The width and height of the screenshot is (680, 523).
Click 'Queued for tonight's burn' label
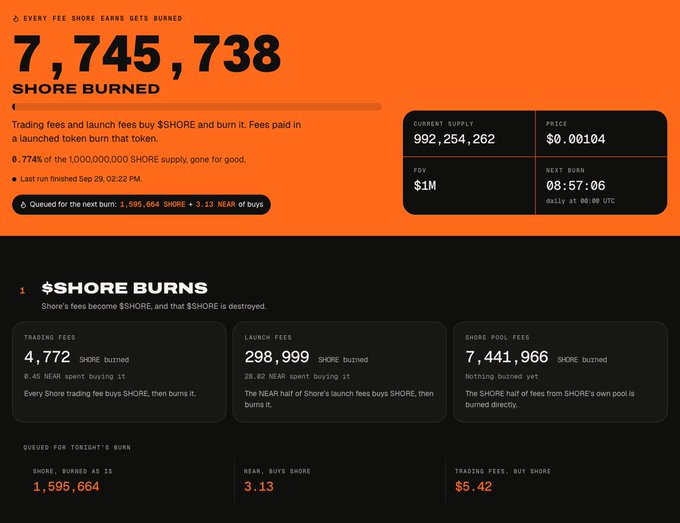77,448
